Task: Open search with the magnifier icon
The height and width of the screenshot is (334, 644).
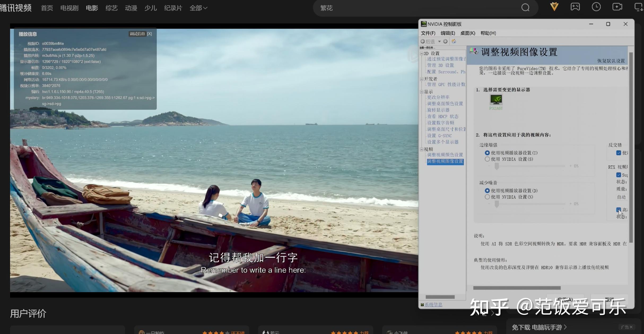Action: 525,7
